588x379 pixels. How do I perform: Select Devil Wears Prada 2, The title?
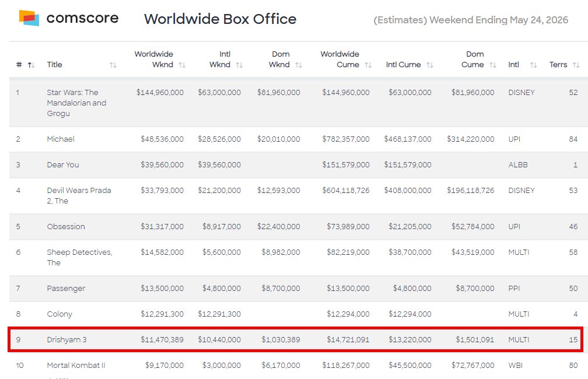click(79, 195)
